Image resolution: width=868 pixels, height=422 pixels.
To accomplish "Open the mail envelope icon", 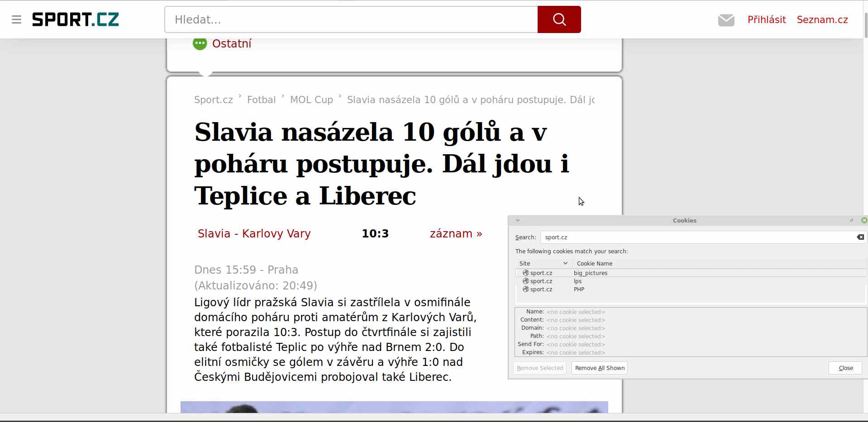I will tap(726, 20).
